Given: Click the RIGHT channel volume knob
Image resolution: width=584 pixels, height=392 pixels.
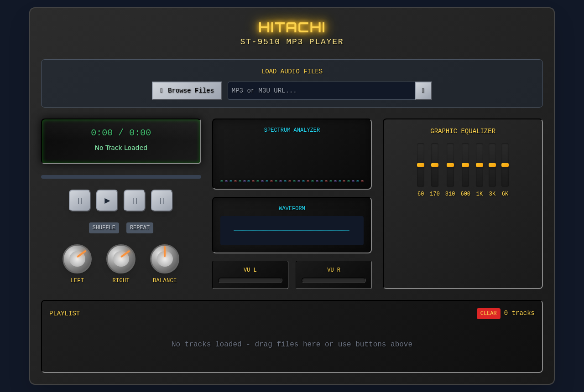Looking at the screenshot, I should pos(121,259).
